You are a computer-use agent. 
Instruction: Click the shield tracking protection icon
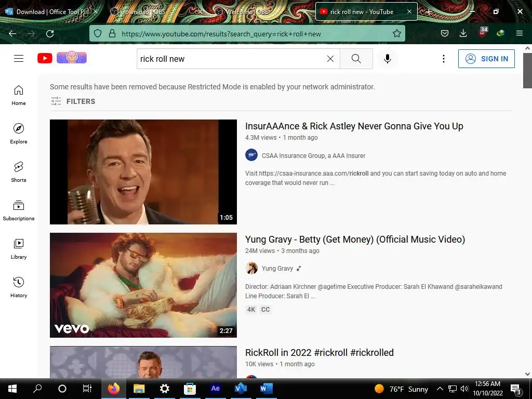tap(98, 34)
